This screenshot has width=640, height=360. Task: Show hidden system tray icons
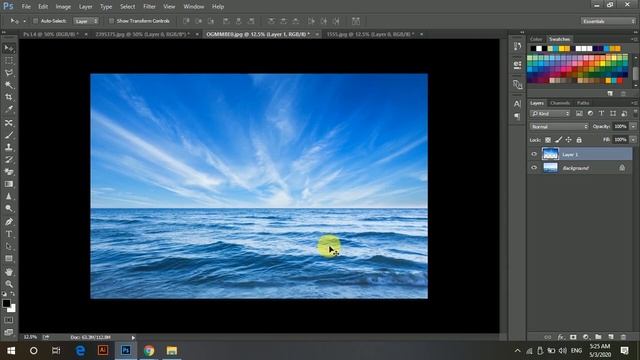tap(518, 351)
